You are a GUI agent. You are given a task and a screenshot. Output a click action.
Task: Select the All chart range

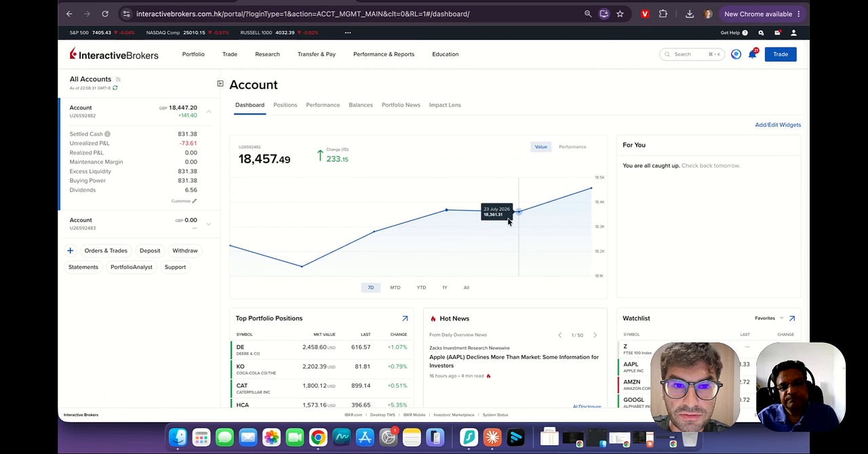(467, 287)
